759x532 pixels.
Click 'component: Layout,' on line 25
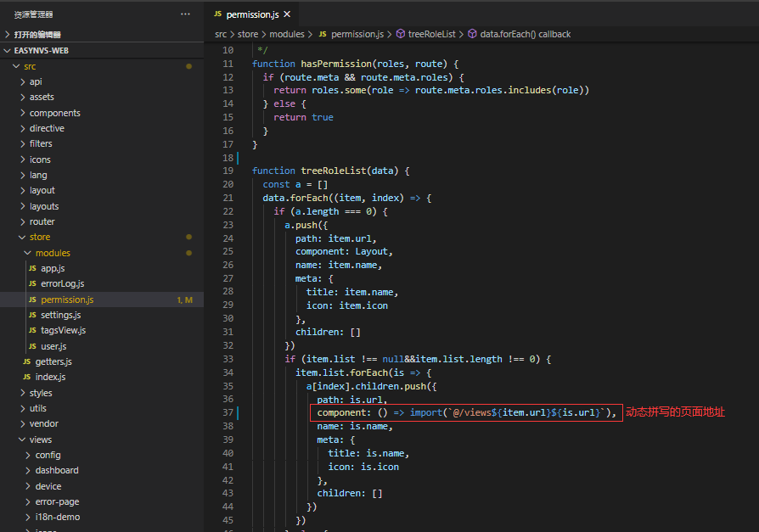pos(344,251)
